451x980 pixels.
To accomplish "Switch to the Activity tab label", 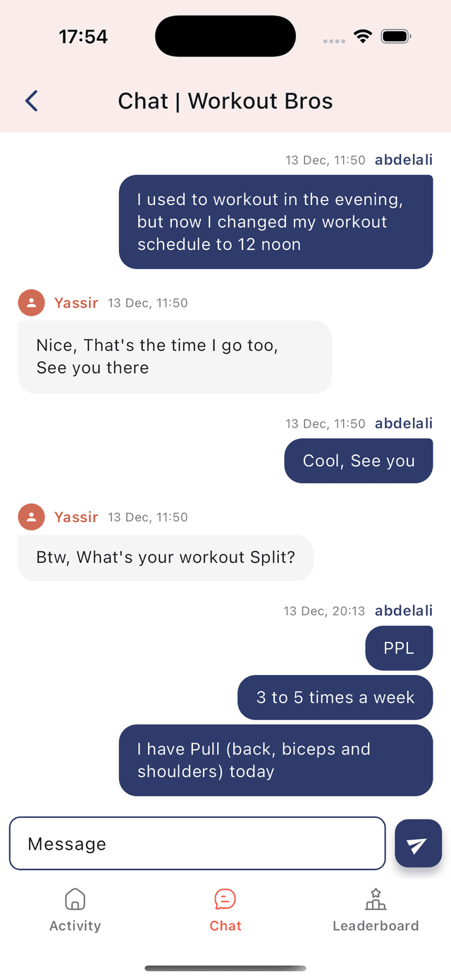I will click(x=75, y=926).
